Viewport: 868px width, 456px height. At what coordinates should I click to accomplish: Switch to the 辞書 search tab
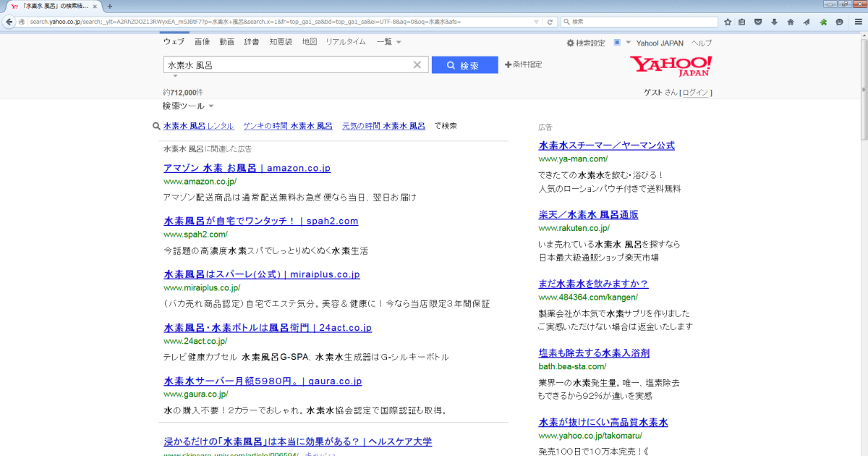[252, 42]
